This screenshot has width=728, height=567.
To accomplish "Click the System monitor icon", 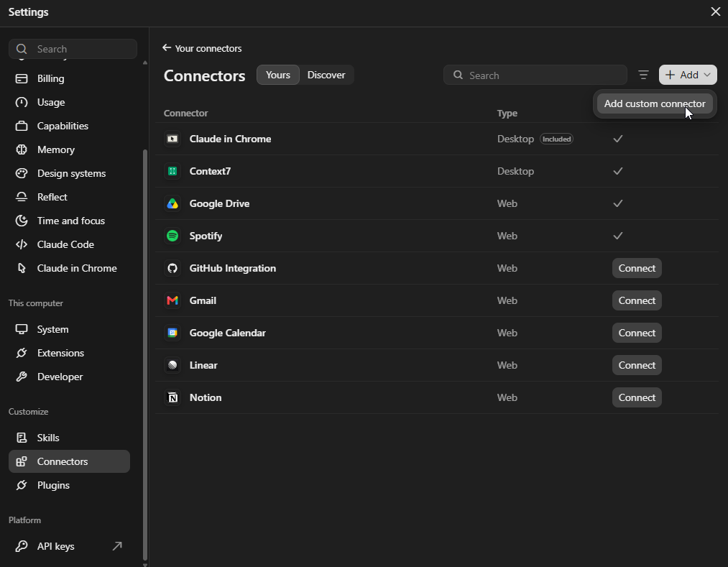I will click(x=22, y=329).
